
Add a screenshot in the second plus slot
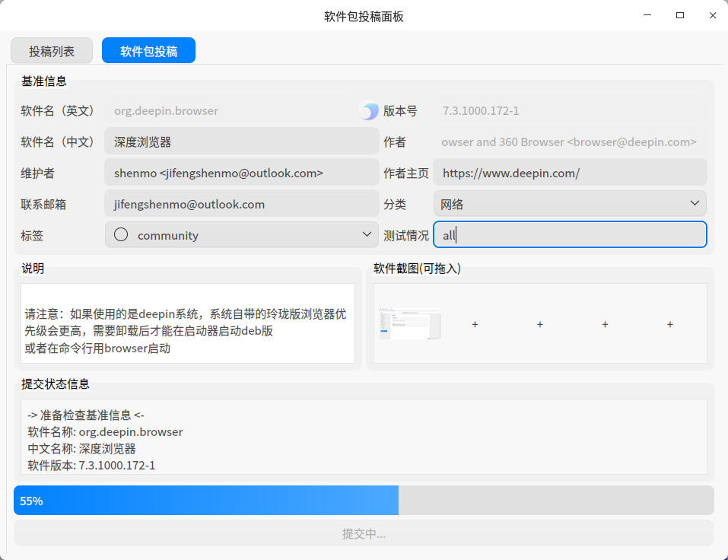tap(475, 324)
